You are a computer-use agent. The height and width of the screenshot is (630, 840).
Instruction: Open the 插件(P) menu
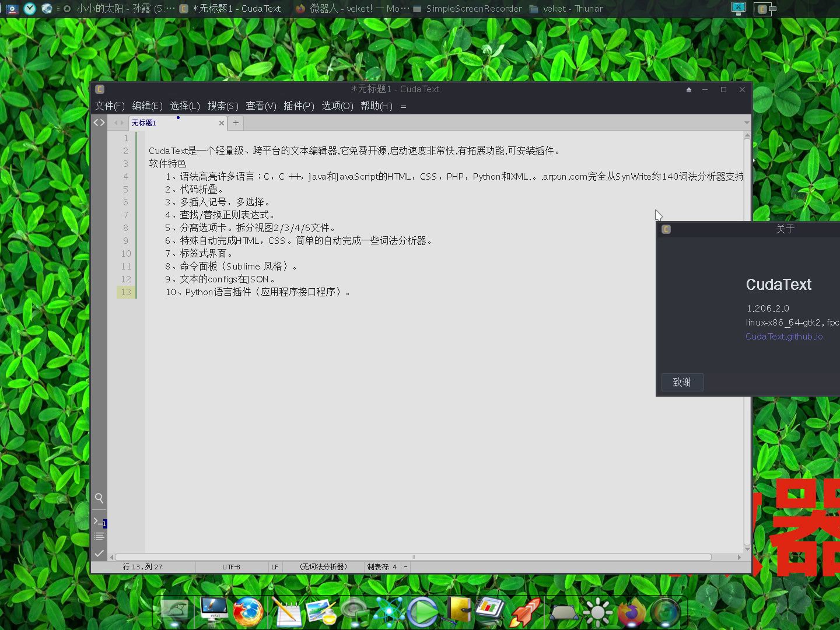point(299,106)
